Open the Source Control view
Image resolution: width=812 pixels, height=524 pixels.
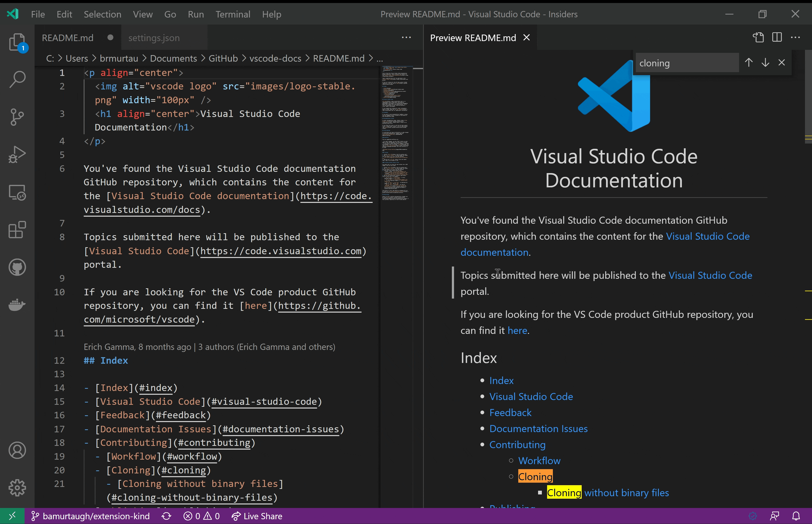coord(17,117)
